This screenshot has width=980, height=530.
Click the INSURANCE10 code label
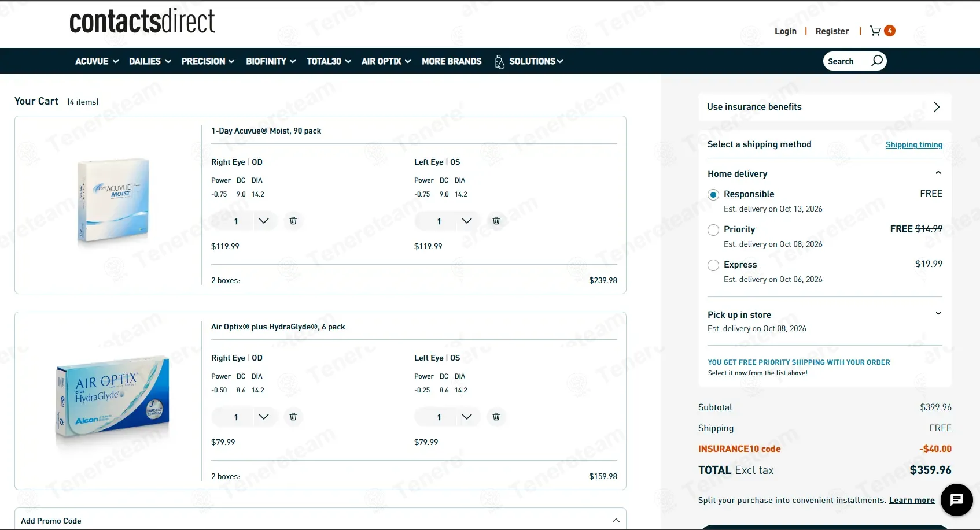[x=739, y=449]
